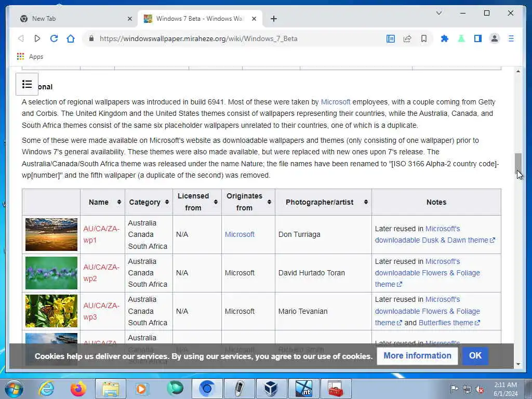Open the AU/CA/ZA-wp3 link
The height and width of the screenshot is (399, 532).
pos(101,311)
